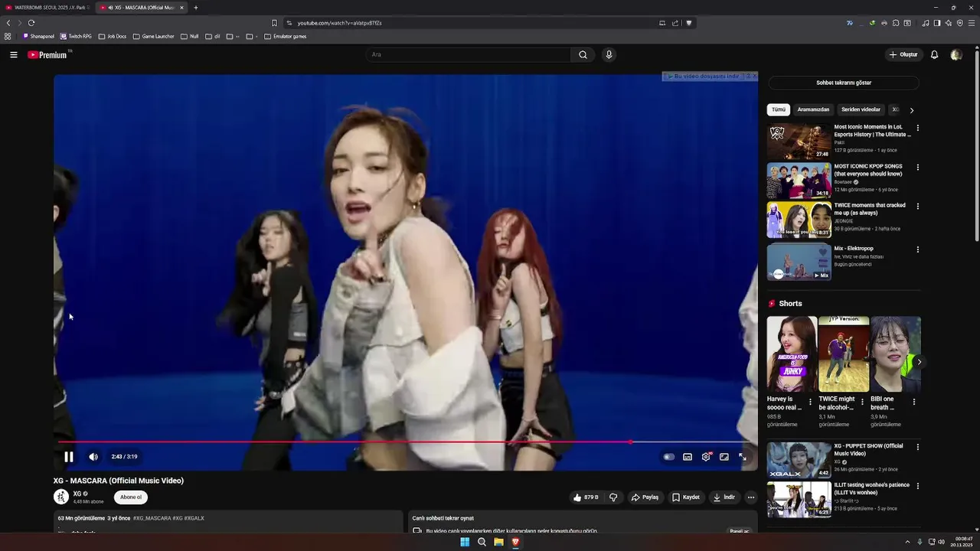This screenshot has height=551, width=980.
Task: Open the Mix - Elektropop playlist thumbnail
Action: [x=799, y=262]
